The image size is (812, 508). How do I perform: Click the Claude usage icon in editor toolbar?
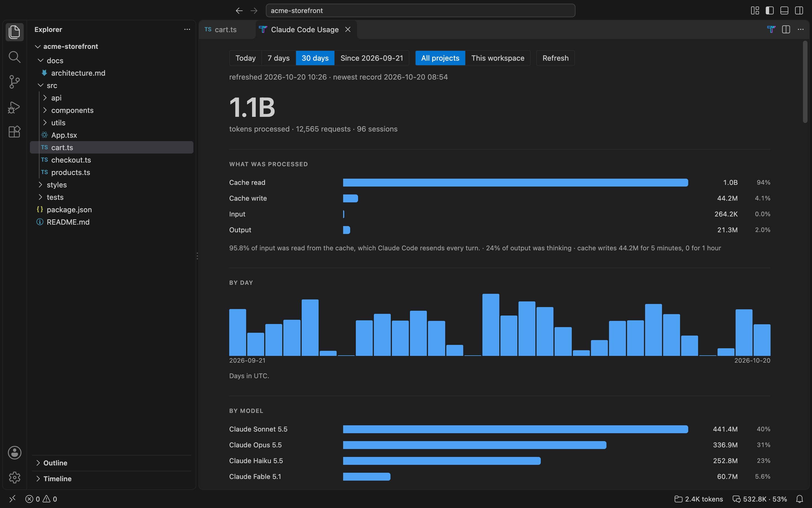click(x=771, y=30)
